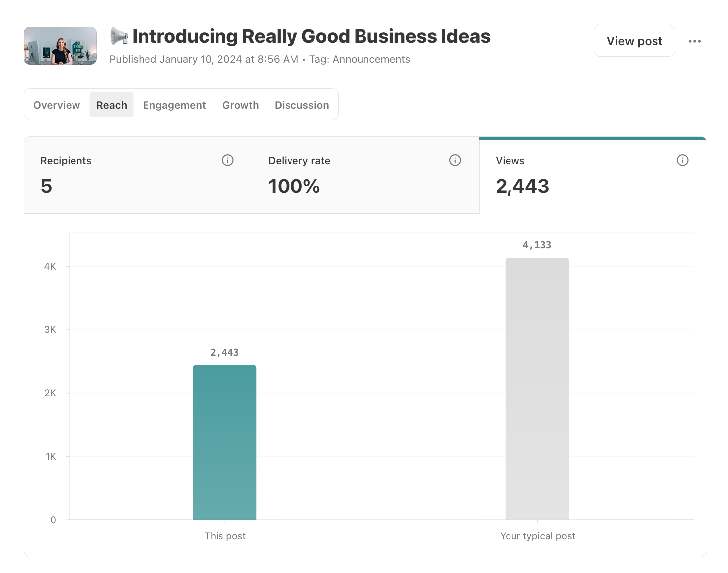Click the Announcements tag text
Image resolution: width=728 pixels, height=573 pixels.
371,59
